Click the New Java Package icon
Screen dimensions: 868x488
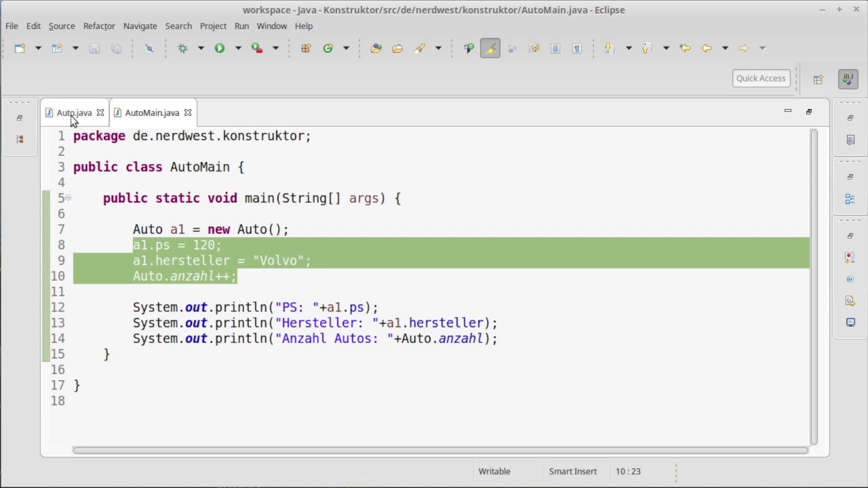point(306,48)
